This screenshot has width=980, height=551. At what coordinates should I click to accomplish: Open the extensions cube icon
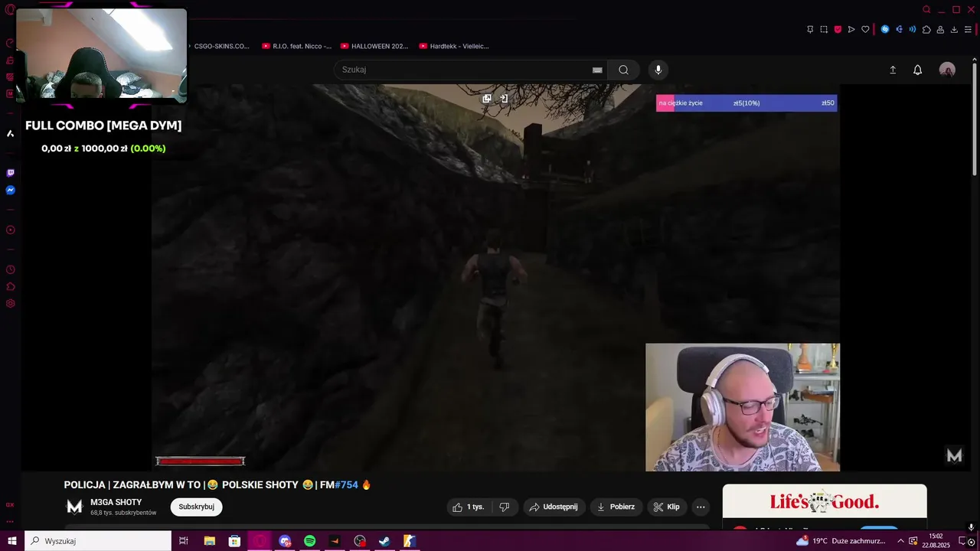click(926, 29)
